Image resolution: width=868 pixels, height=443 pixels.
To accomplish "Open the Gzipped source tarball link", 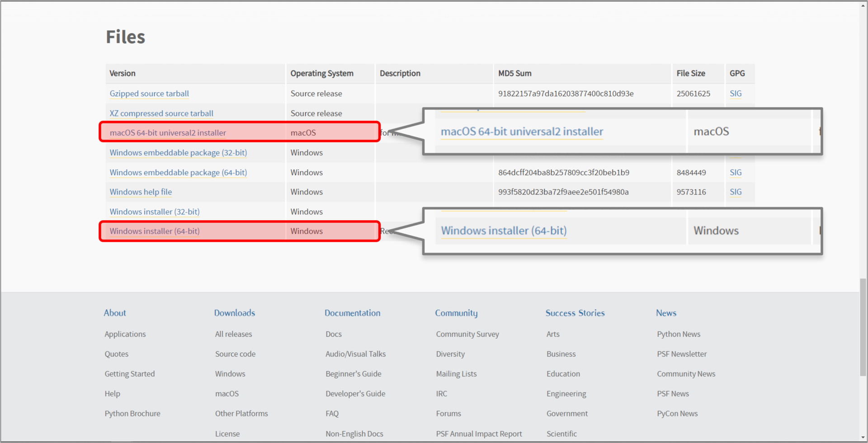I will (x=149, y=94).
